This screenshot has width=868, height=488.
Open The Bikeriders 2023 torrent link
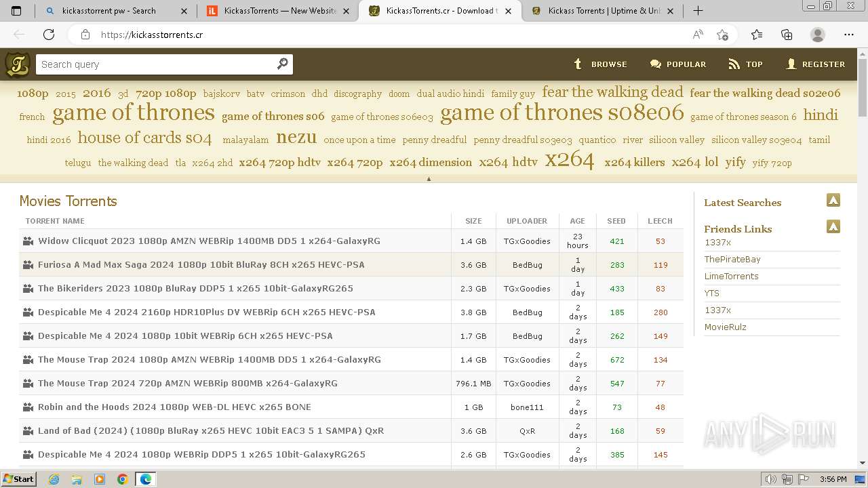pyautogui.click(x=195, y=288)
